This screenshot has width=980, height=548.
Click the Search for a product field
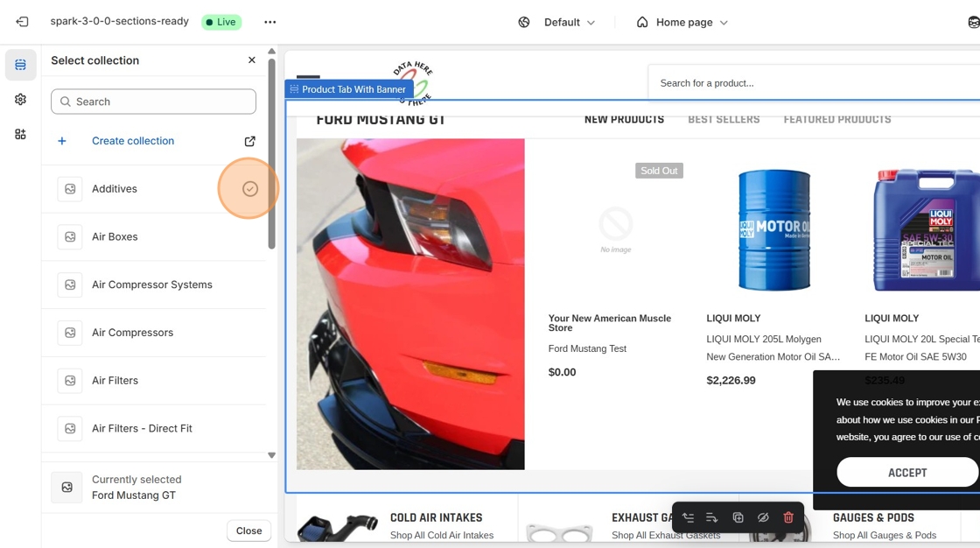[814, 83]
